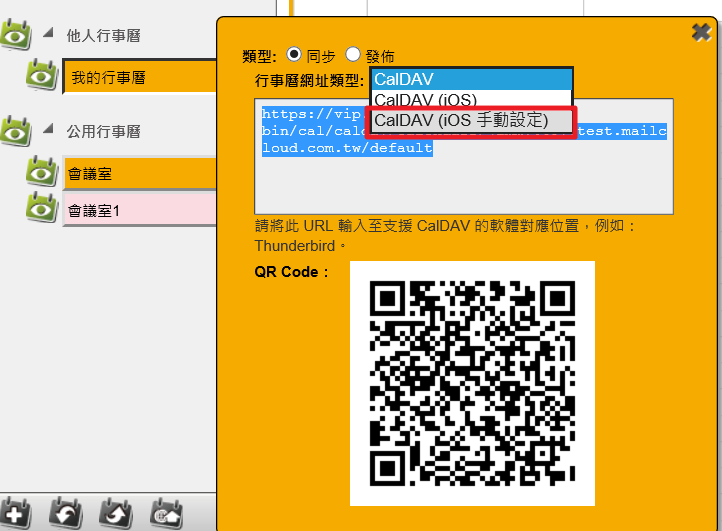This screenshot has height=531, width=722.
Task: Select 會議室1 calendar entry
Action: tap(140, 210)
